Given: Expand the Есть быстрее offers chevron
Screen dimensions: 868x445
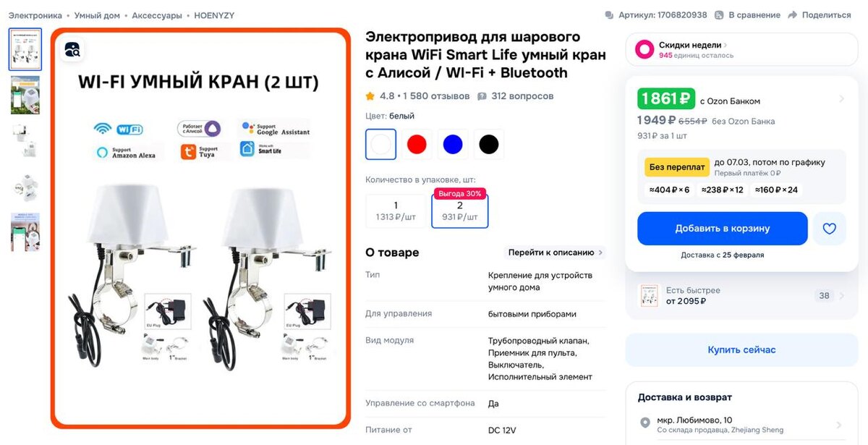Looking at the screenshot, I should click(x=841, y=295).
